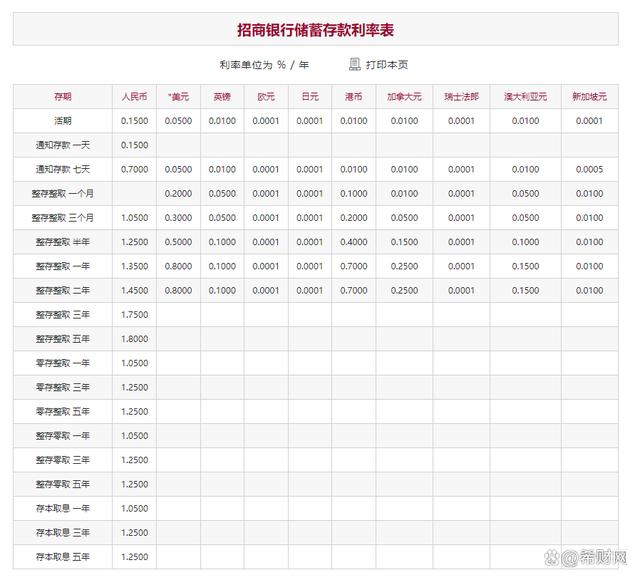
Task: Click the 存期 column header
Action: (x=63, y=97)
